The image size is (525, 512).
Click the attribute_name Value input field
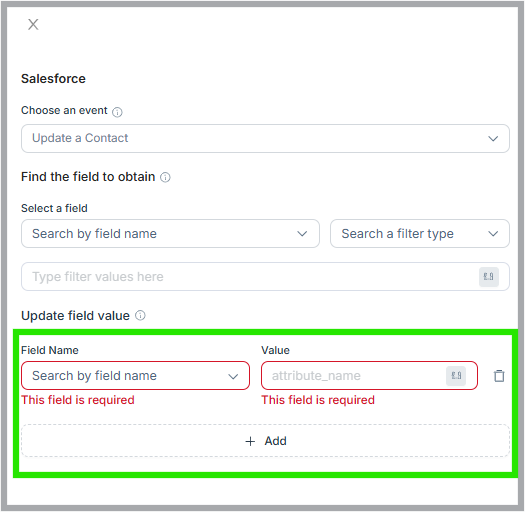[x=369, y=376]
